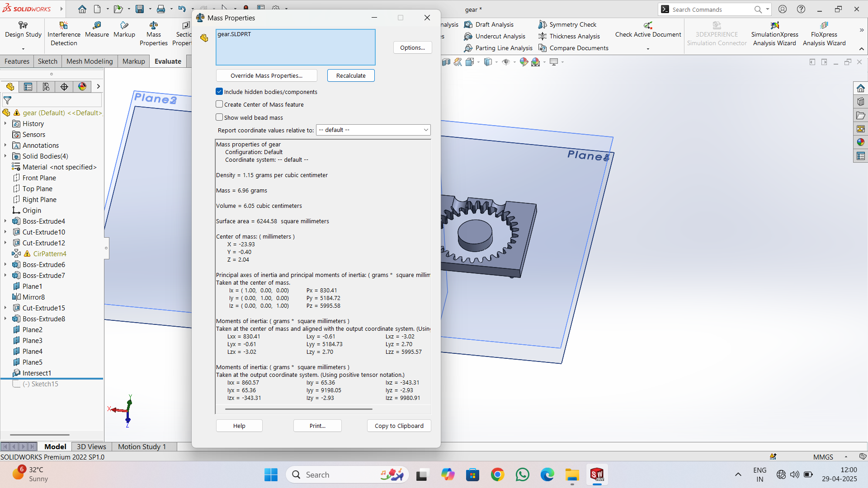
Task: Start Thickness Analysis
Action: click(570, 36)
